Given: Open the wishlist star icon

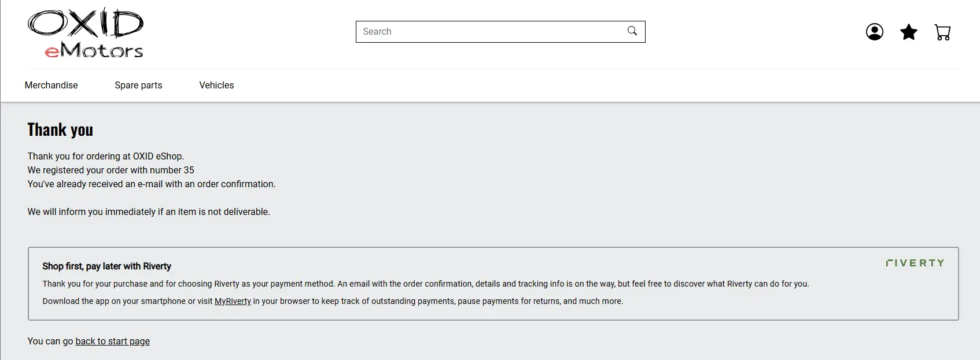Looking at the screenshot, I should (909, 32).
